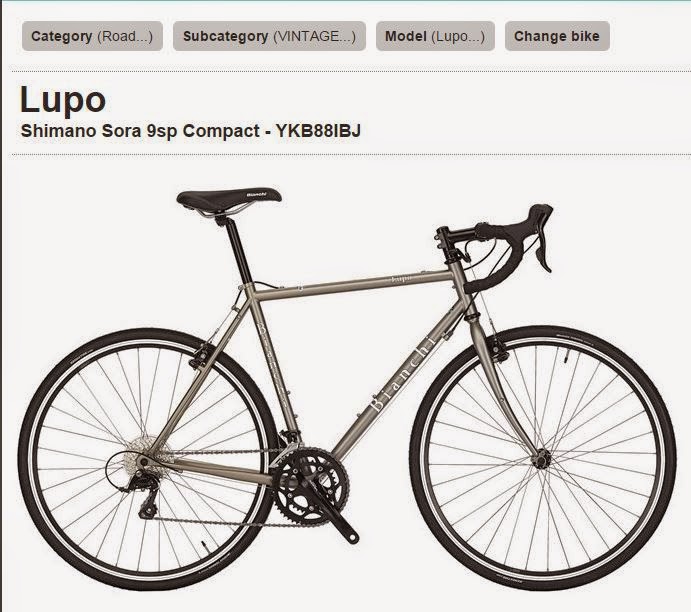The height and width of the screenshot is (612, 691).
Task: Open the Category (Road...) selector
Action: pyautogui.click(x=92, y=36)
